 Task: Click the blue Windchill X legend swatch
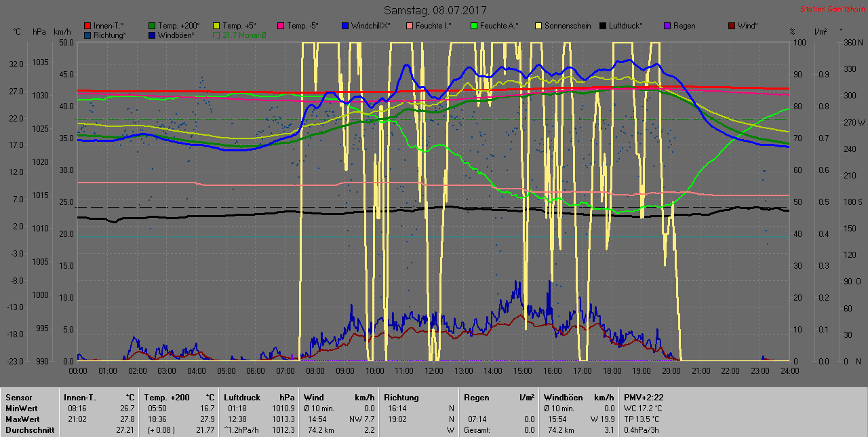click(345, 26)
